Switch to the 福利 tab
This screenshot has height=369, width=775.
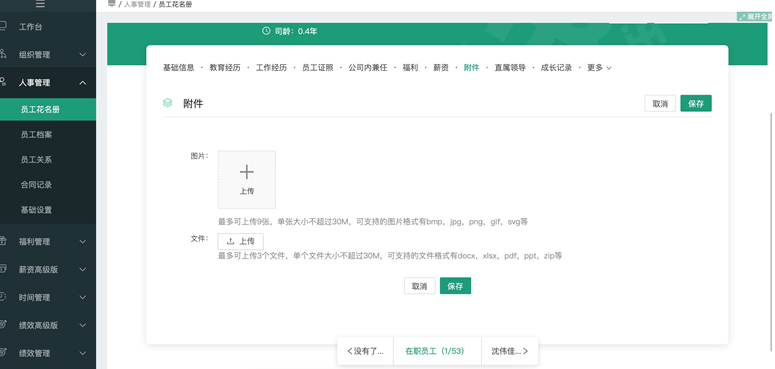tap(410, 68)
